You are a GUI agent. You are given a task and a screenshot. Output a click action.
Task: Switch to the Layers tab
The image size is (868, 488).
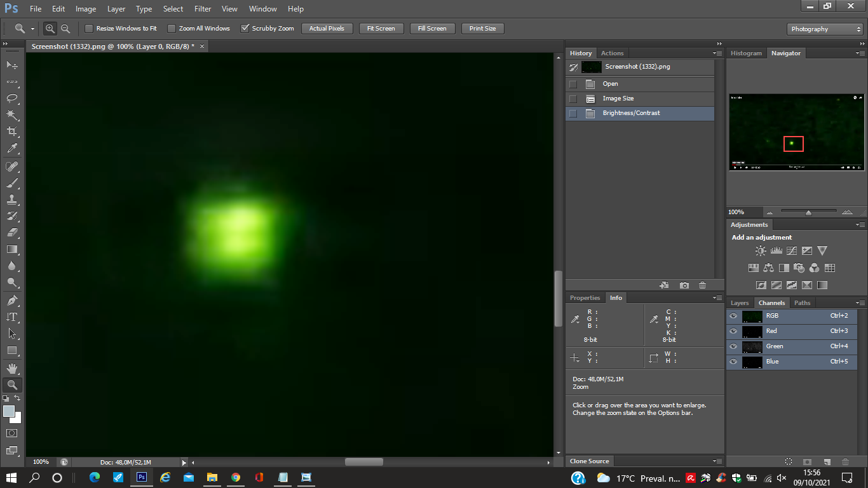[740, 303]
